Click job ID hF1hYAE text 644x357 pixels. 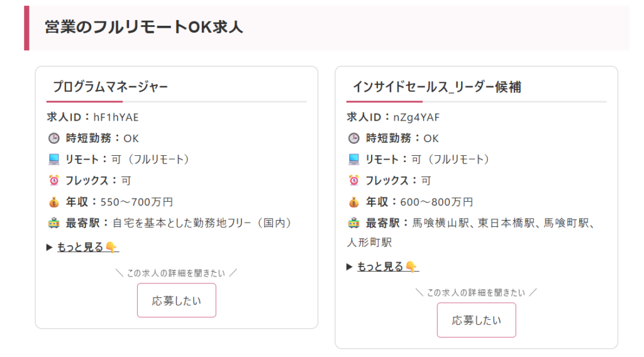pos(116,117)
